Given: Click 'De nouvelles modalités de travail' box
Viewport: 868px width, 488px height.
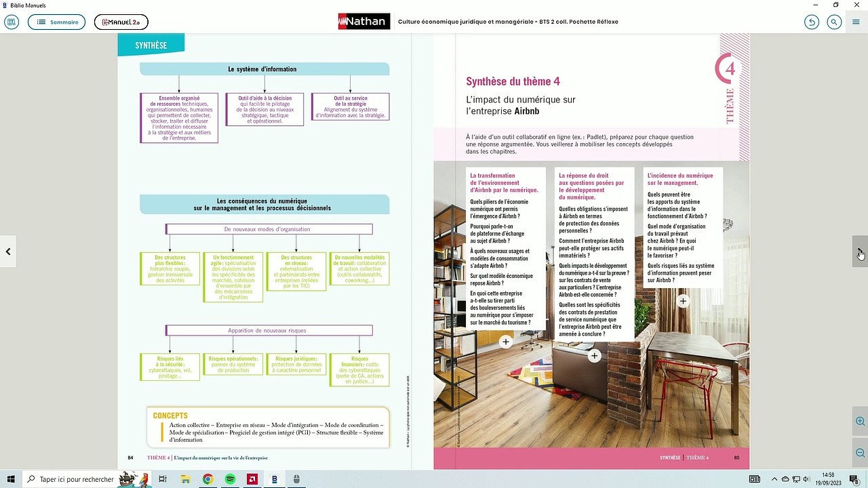Looking at the screenshot, I should coord(359,269).
